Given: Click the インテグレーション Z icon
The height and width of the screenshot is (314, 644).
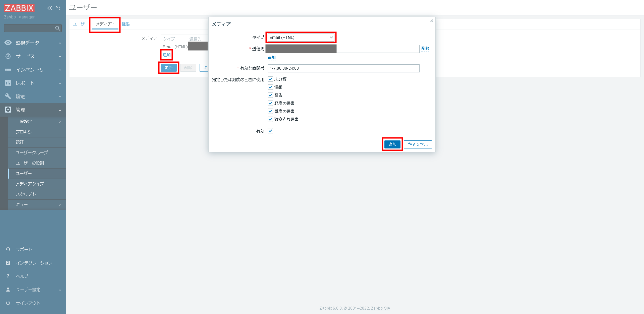Looking at the screenshot, I should pyautogui.click(x=8, y=263).
